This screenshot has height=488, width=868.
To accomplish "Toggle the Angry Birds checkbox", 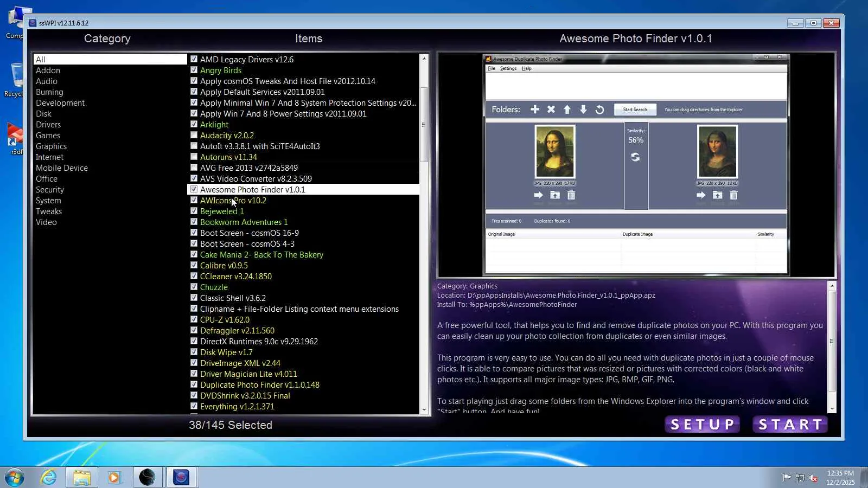I will (x=194, y=70).
